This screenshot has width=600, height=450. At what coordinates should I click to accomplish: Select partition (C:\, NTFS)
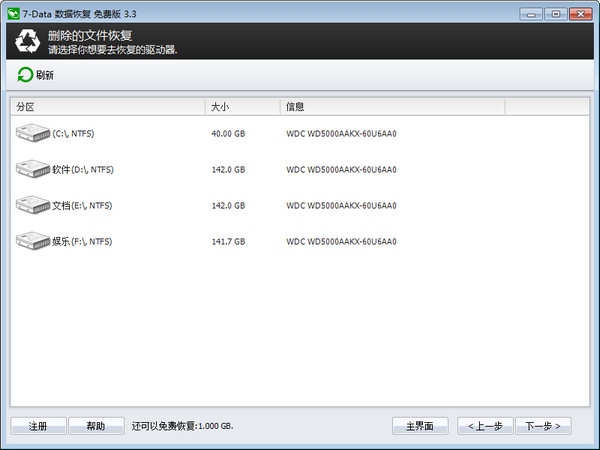coord(73,134)
